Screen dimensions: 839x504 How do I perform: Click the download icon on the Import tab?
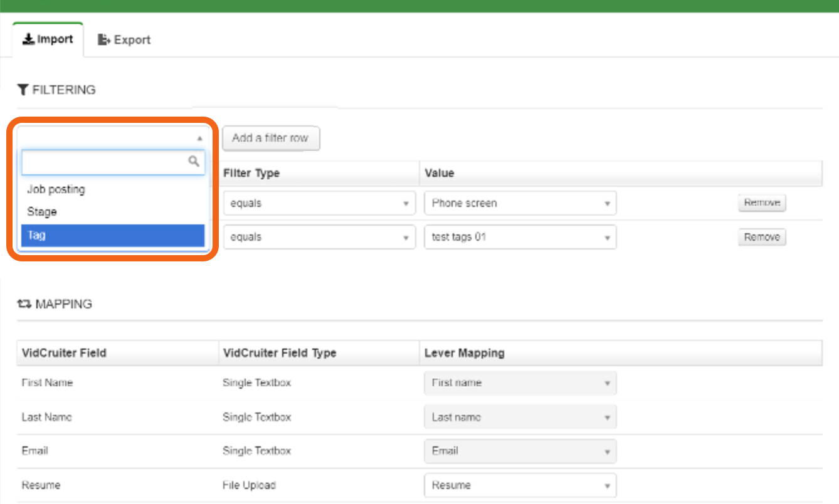(28, 38)
